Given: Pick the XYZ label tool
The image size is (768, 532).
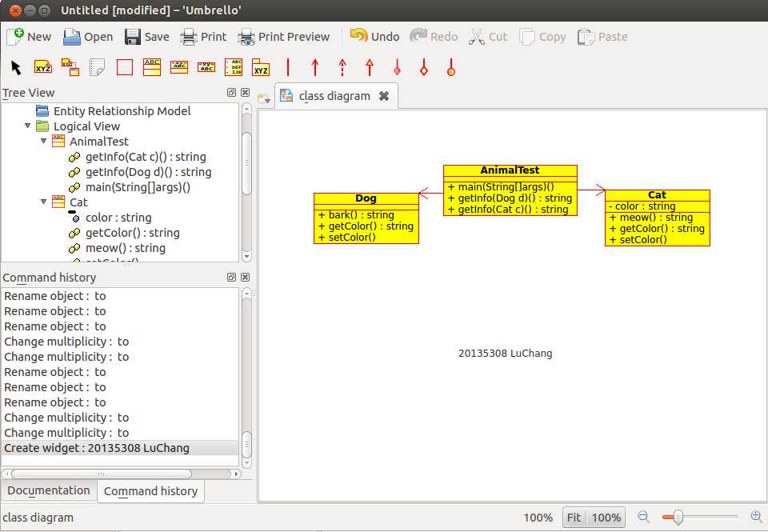Looking at the screenshot, I should click(x=43, y=67).
